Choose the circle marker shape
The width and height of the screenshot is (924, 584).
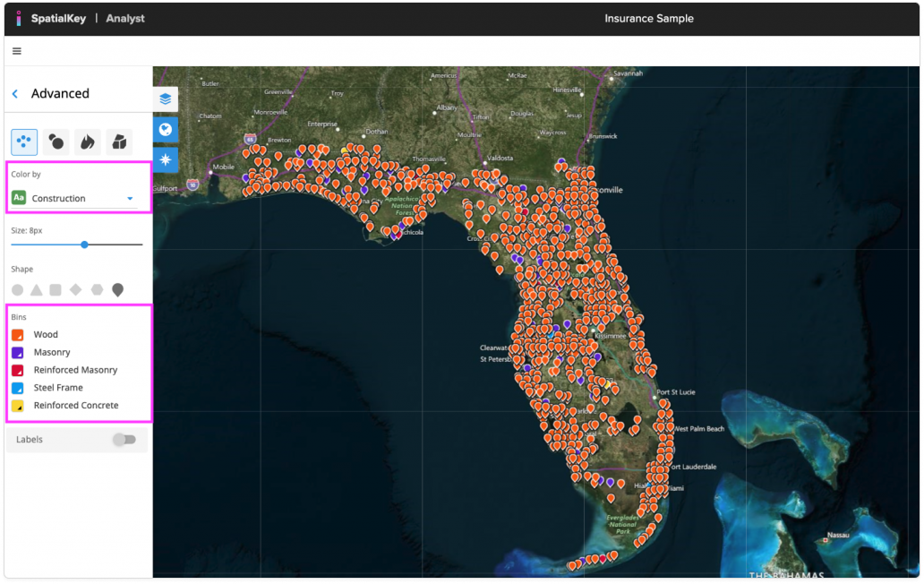(18, 290)
